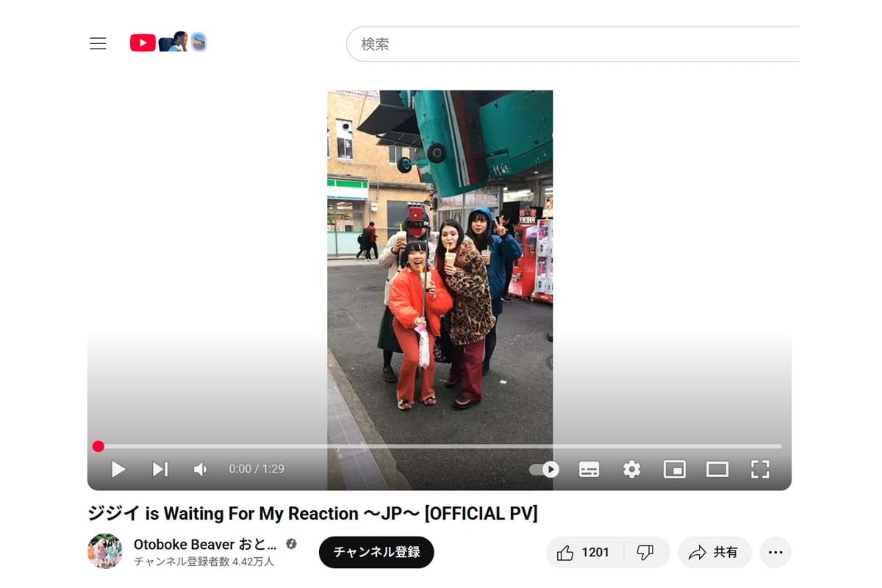The image size is (882, 588).
Task: Dislike the video
Action: [x=646, y=552]
